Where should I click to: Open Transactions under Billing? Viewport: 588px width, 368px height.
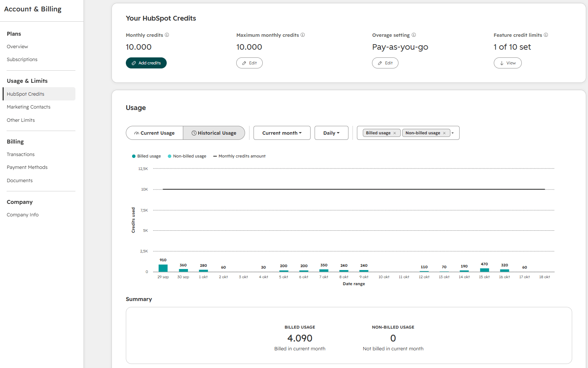click(21, 155)
